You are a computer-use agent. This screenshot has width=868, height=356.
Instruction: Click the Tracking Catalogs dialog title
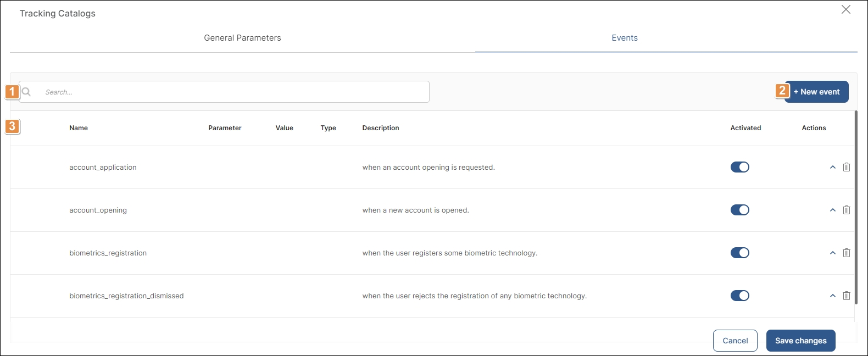[x=58, y=13]
